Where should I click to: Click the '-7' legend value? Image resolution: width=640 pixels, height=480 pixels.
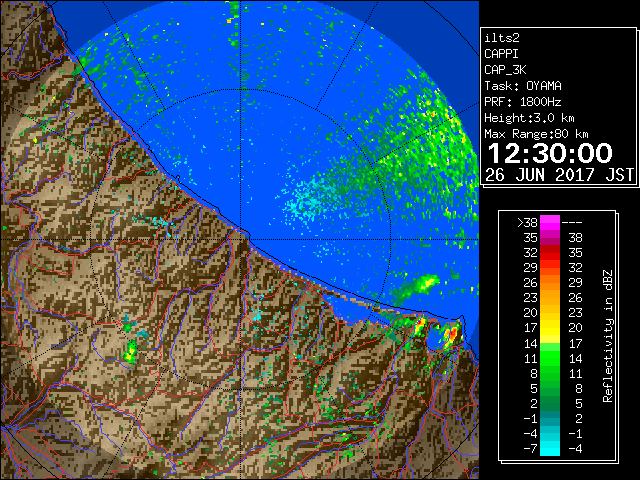530,448
